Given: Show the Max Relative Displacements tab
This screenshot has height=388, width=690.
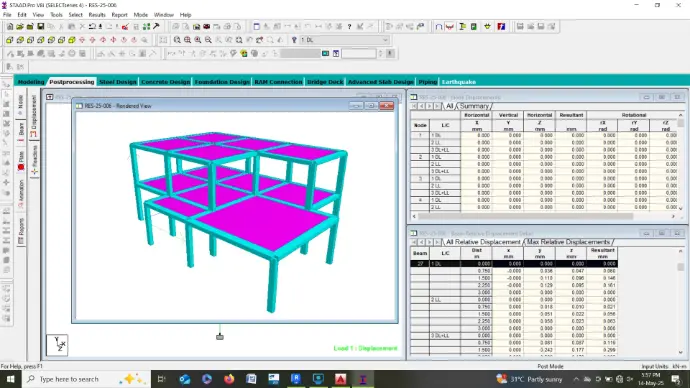Looking at the screenshot, I should point(568,242).
